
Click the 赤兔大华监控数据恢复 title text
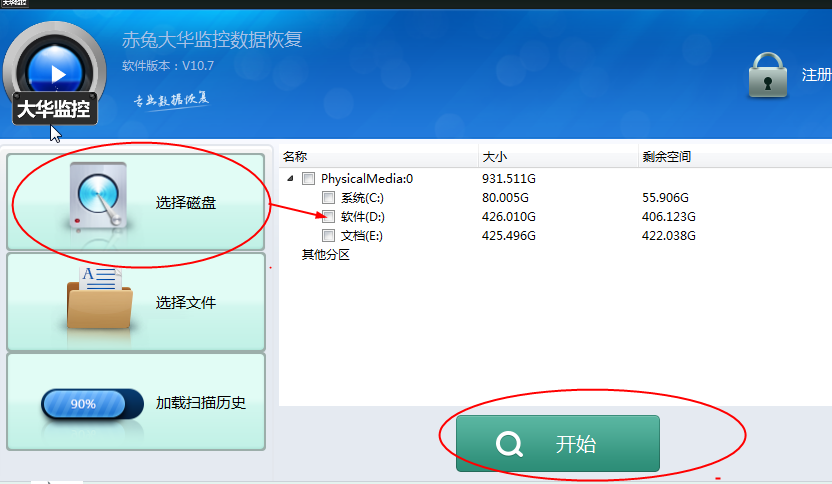[212, 39]
